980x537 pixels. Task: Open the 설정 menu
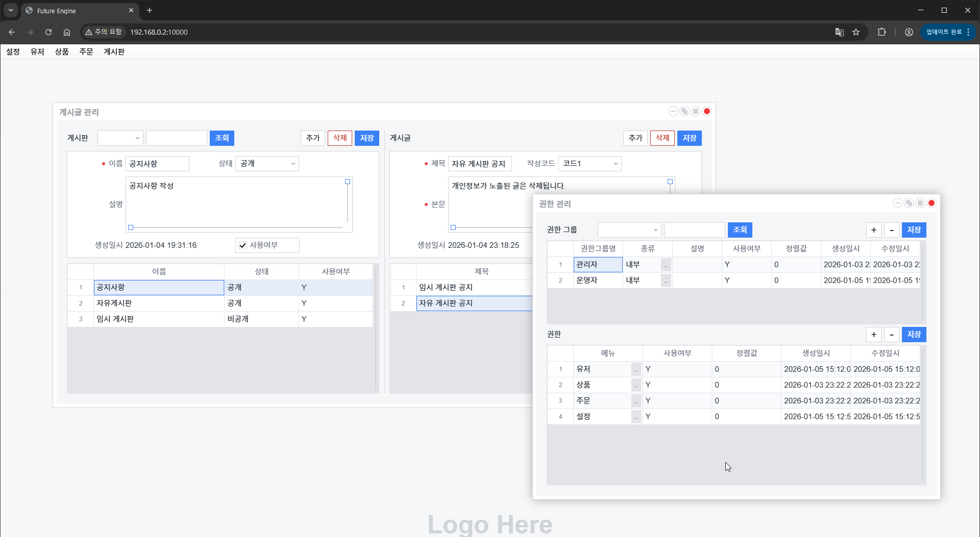click(13, 52)
